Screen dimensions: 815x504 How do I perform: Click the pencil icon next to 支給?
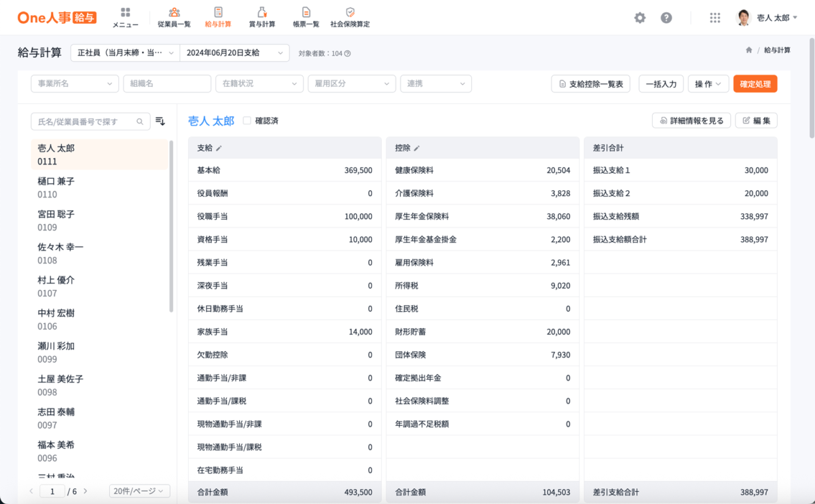219,148
